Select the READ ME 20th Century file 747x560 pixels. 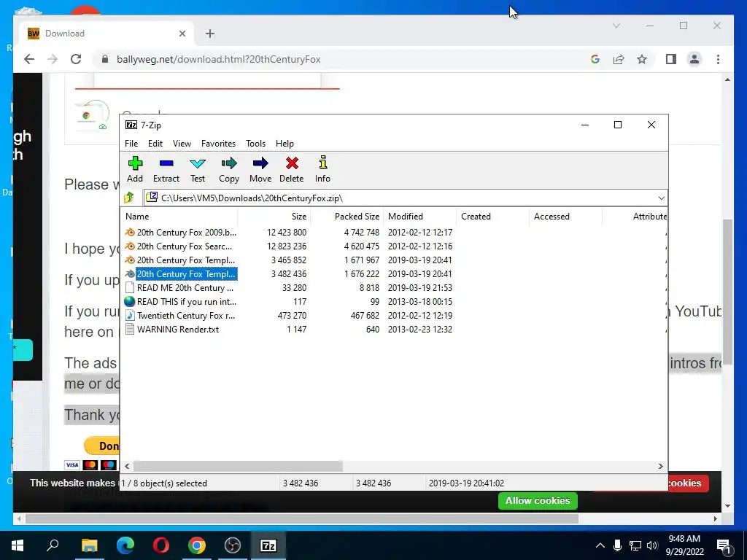(185, 287)
